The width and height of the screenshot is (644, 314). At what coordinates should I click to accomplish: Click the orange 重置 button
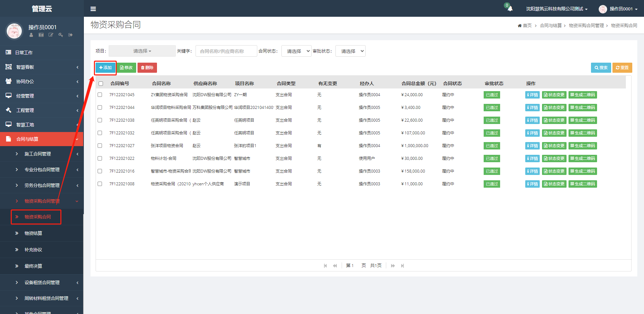tap(622, 68)
